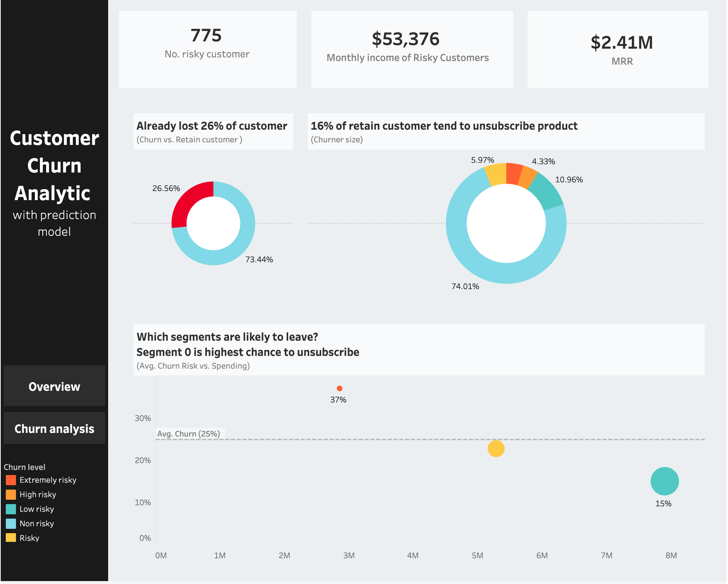
Task: Select the Non risky legend swatch
Action: click(11, 524)
